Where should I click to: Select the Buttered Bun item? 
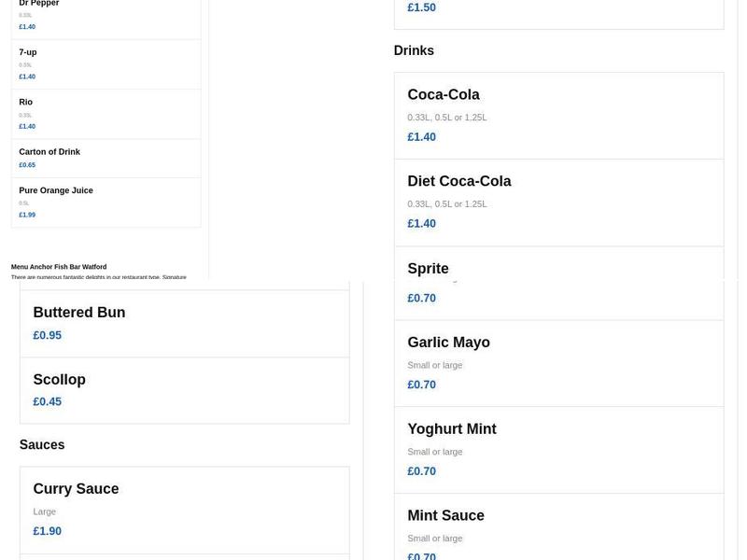(x=79, y=313)
